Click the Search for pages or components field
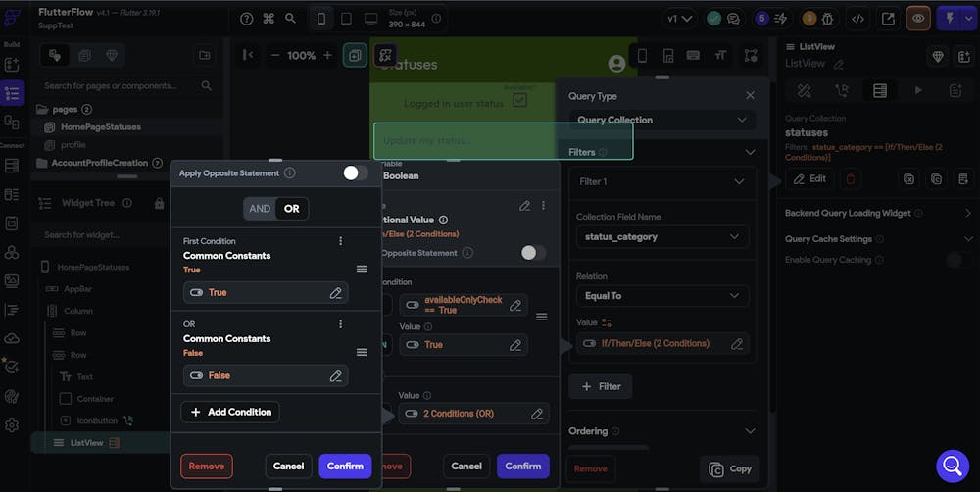The image size is (980, 492). coord(126,85)
